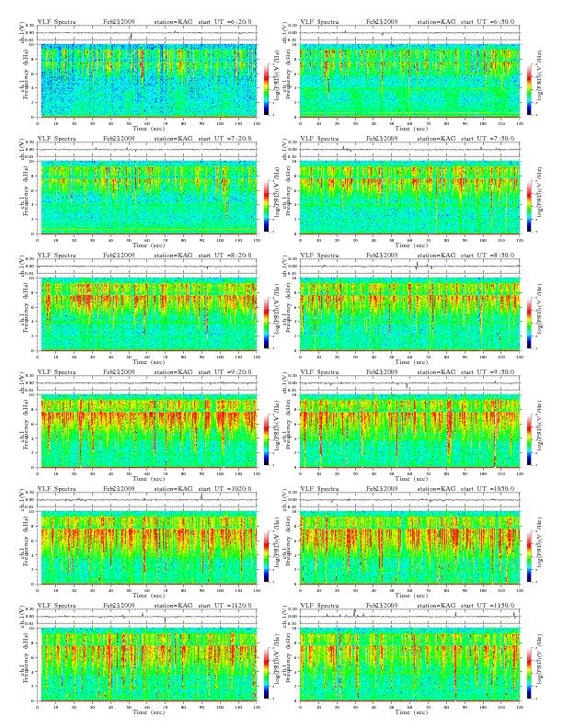Click 'station=KAG' text in the 11:50 panel title
Viewport: 563px width, 728px height.
click(x=436, y=606)
